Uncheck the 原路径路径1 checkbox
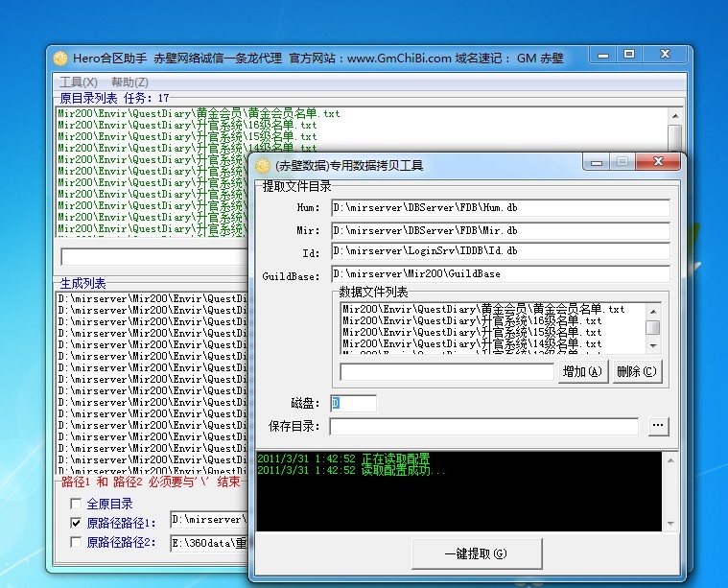 tap(77, 523)
